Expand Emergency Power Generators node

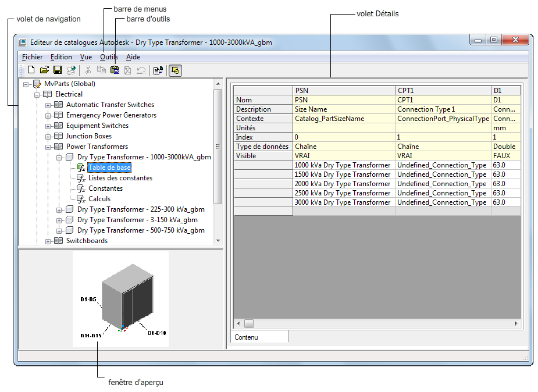[x=48, y=116]
